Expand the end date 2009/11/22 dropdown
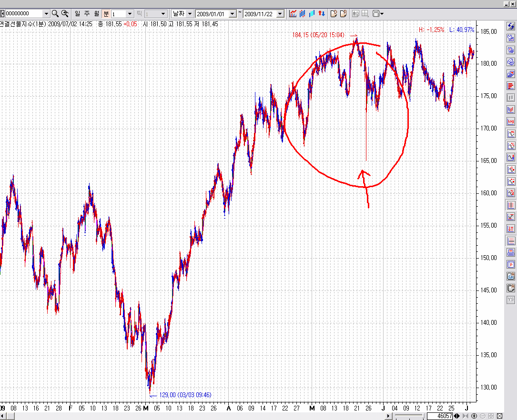Image resolution: width=517 pixels, height=420 pixels. (280, 14)
